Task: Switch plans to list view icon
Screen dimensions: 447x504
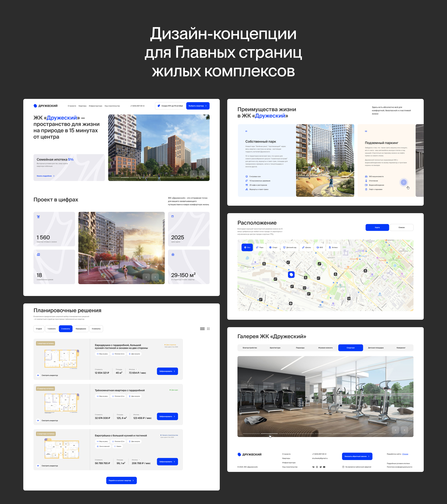Action: [x=202, y=329]
